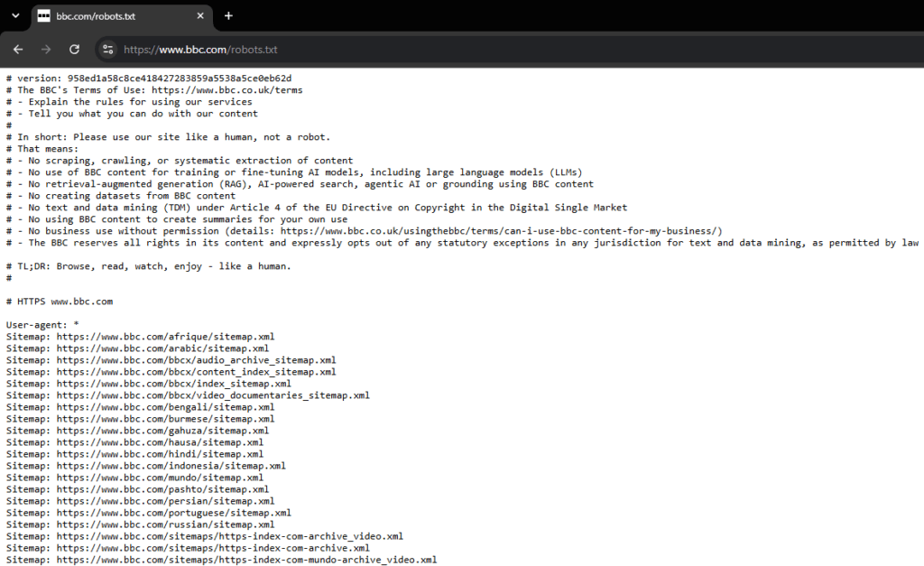Click the russian sitemap.xml line
Viewport: 924px width, 566px height.
[140, 524]
